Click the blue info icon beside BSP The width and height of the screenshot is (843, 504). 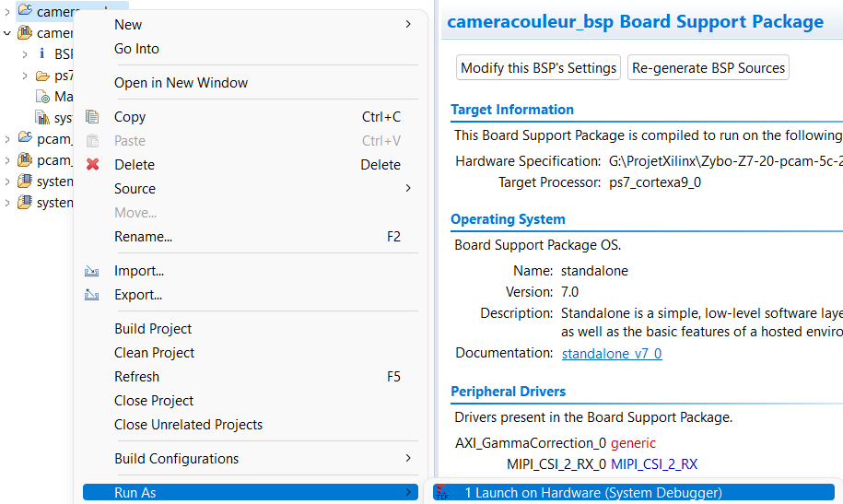41,54
